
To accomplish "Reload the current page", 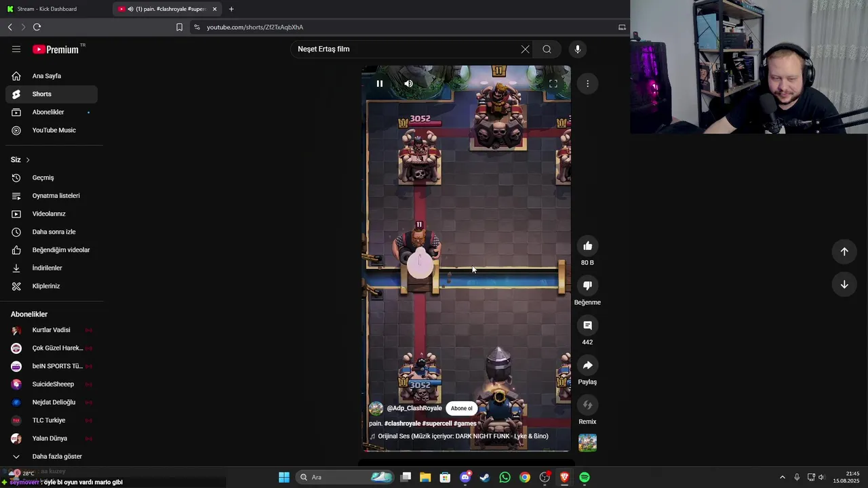I will 37,27.
